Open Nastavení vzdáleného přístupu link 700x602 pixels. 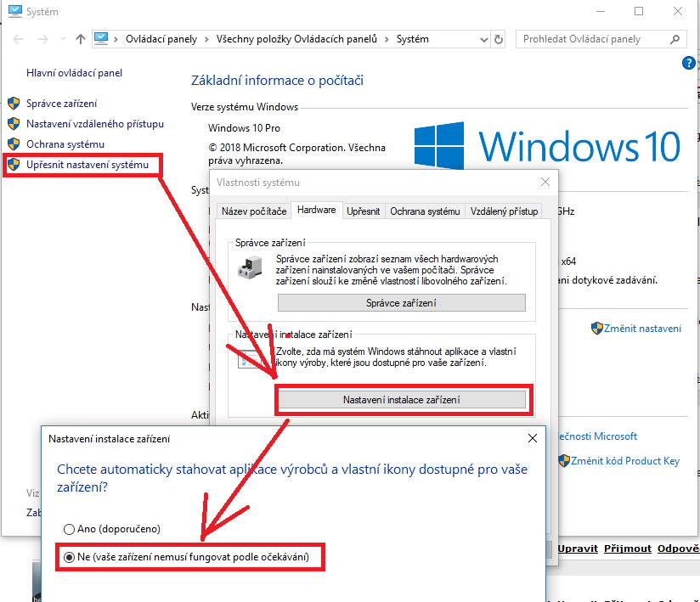pos(95,124)
